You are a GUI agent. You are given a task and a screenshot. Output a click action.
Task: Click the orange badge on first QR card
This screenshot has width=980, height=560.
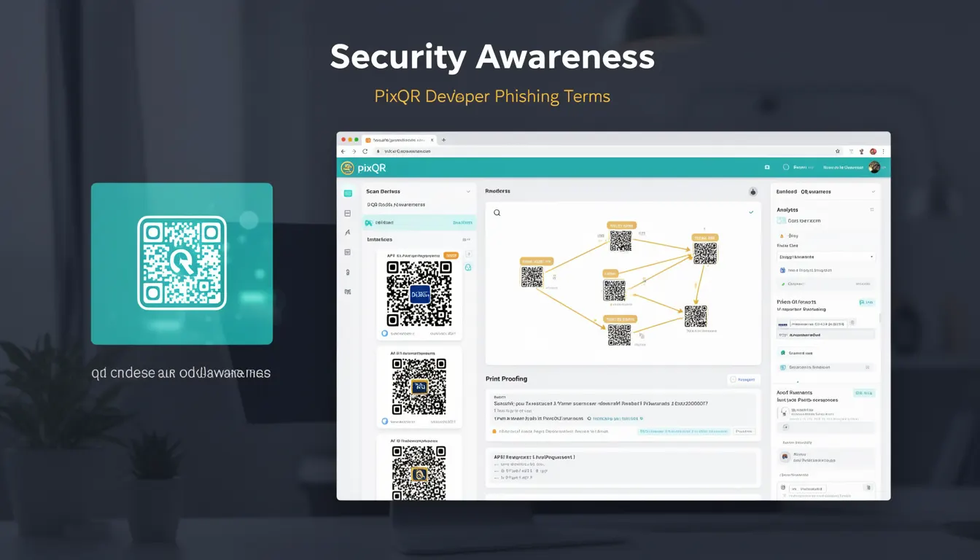point(451,255)
